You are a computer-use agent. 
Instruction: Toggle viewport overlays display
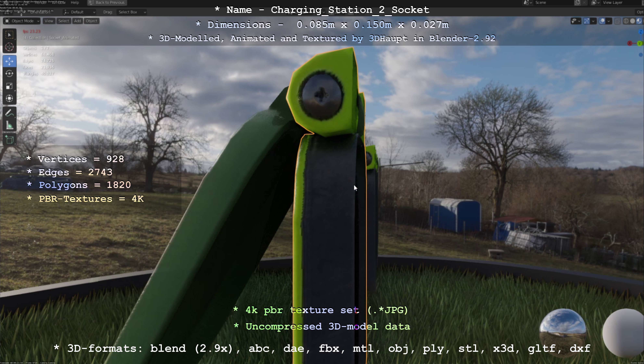click(x=602, y=21)
